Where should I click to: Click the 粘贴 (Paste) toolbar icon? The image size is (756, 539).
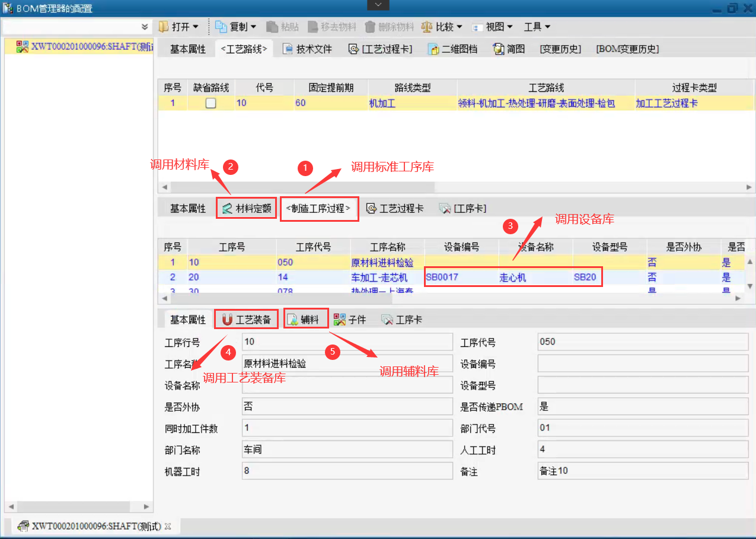click(272, 27)
